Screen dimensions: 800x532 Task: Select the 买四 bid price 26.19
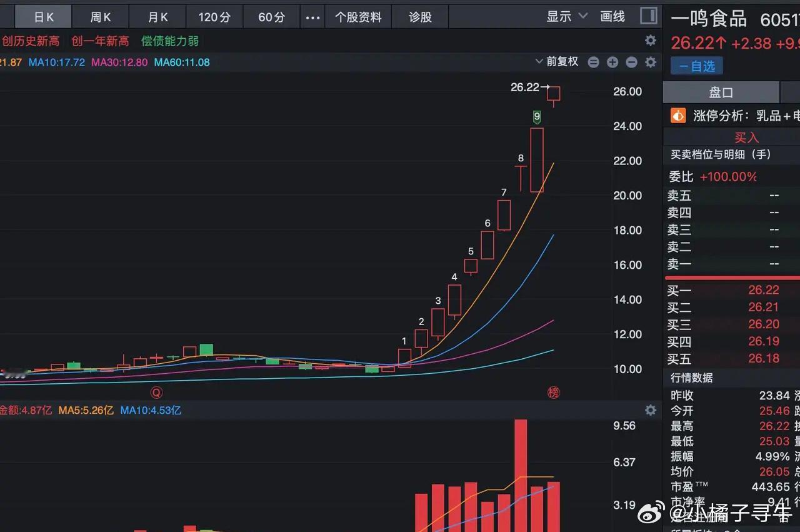(764, 341)
